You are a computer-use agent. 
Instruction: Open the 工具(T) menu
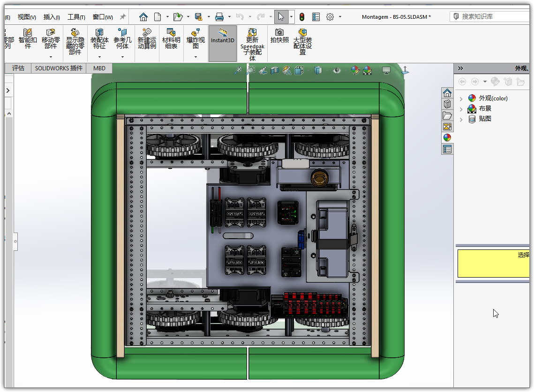(x=76, y=17)
